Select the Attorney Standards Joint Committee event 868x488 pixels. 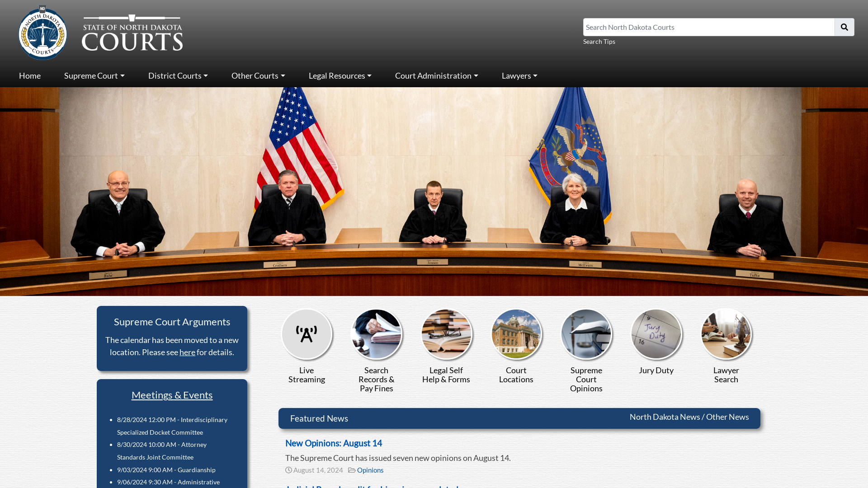click(x=162, y=451)
